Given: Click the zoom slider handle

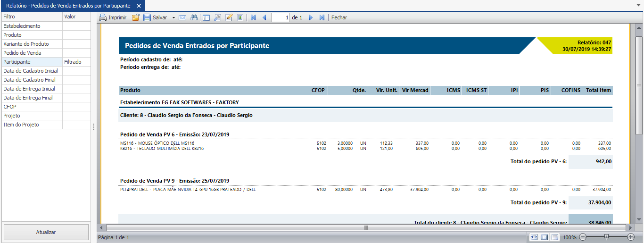Looking at the screenshot, I should click(x=606, y=237).
